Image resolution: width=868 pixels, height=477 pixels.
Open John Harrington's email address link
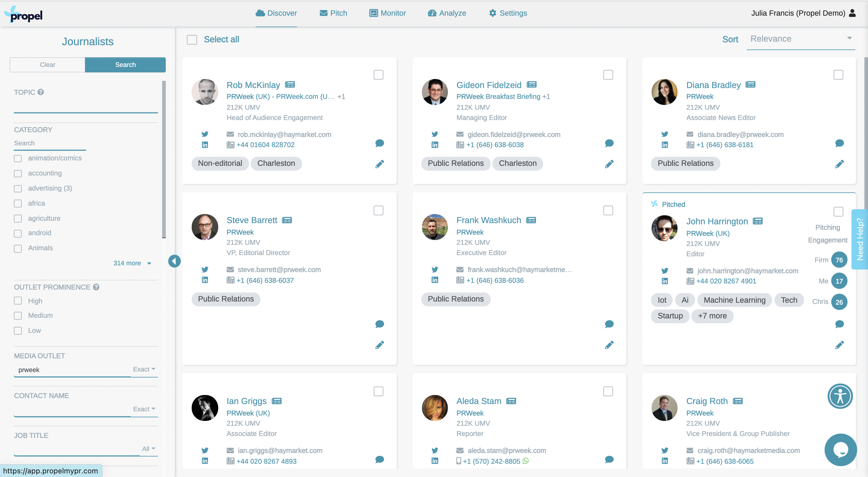(747, 271)
